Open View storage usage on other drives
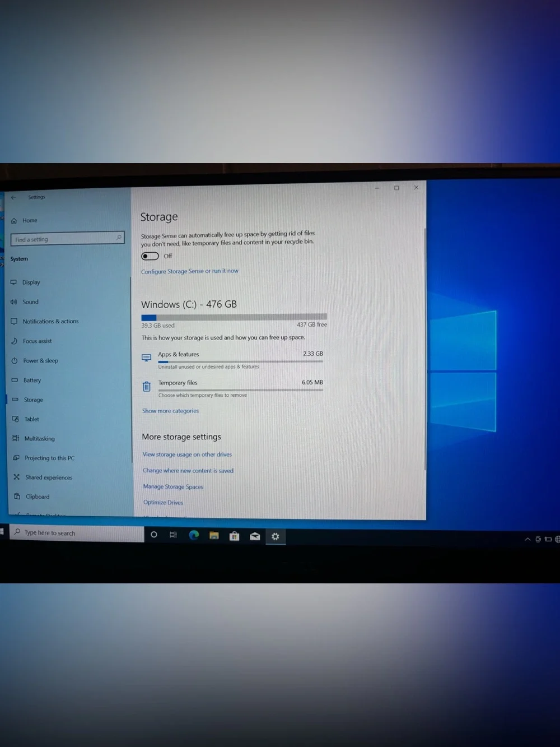 [x=187, y=454]
